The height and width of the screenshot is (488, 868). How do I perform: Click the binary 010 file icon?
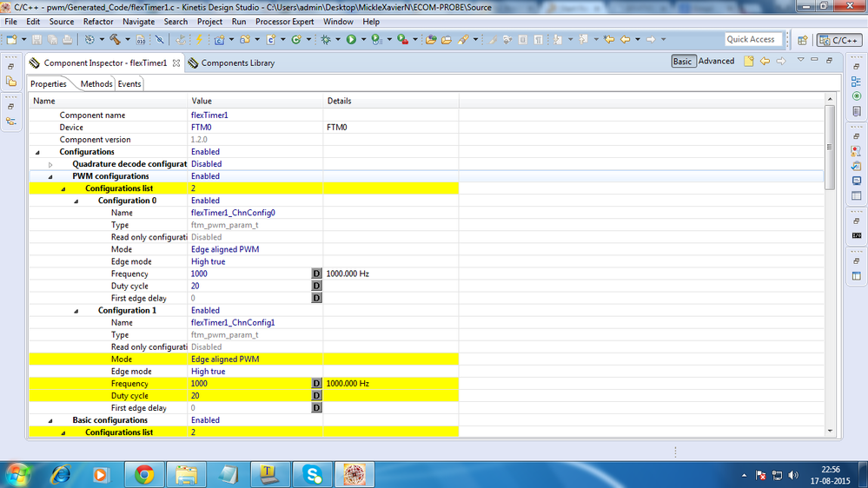tap(141, 39)
